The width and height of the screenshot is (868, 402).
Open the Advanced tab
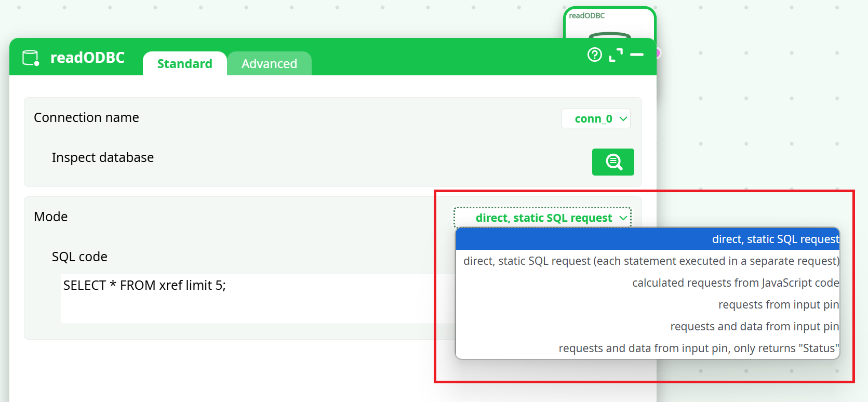pyautogui.click(x=269, y=64)
